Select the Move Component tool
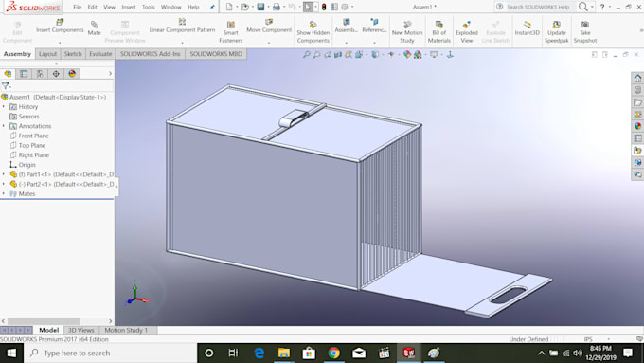Viewport: 644px width, 363px height. click(x=269, y=26)
